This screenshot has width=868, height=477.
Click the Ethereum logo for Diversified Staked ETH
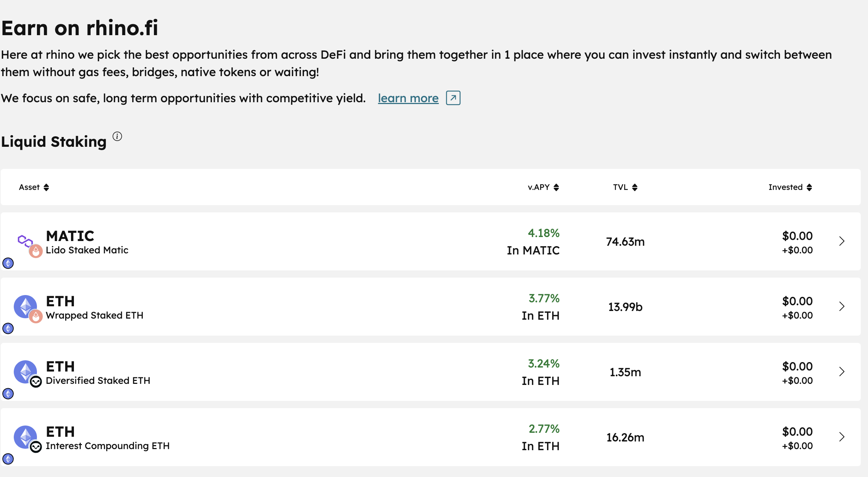25,372
